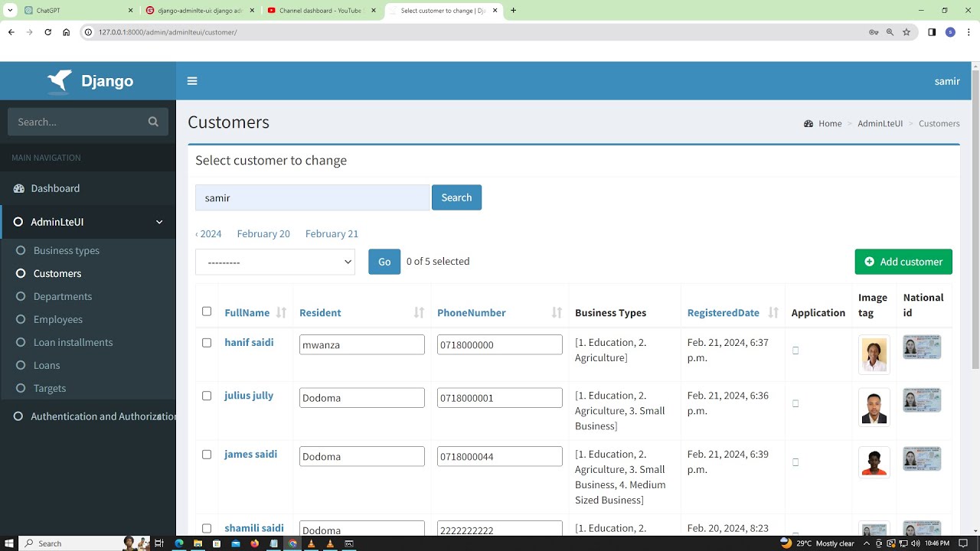Go back to the 2024 date filter
The height and width of the screenshot is (551, 980).
(208, 233)
